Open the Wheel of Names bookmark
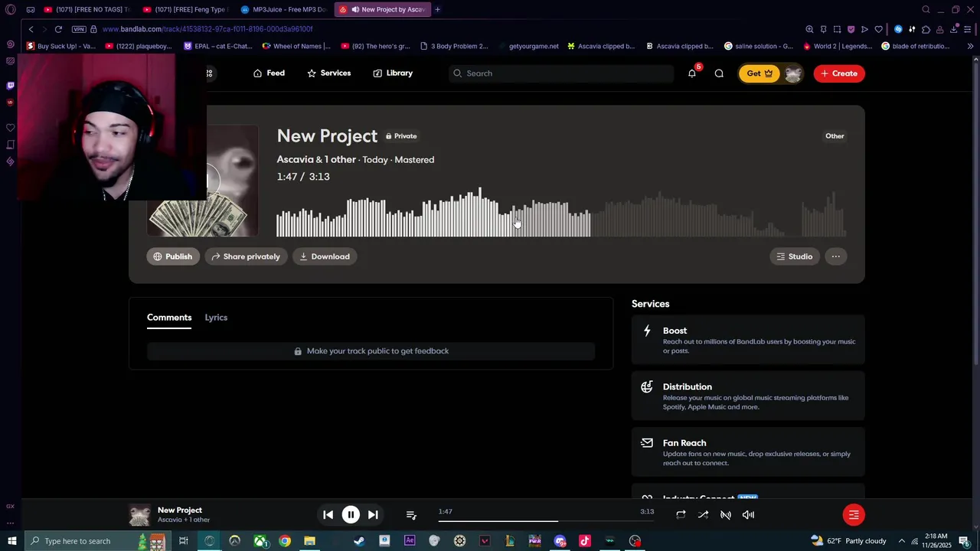Viewport: 980px width, 551px height. 296,46
